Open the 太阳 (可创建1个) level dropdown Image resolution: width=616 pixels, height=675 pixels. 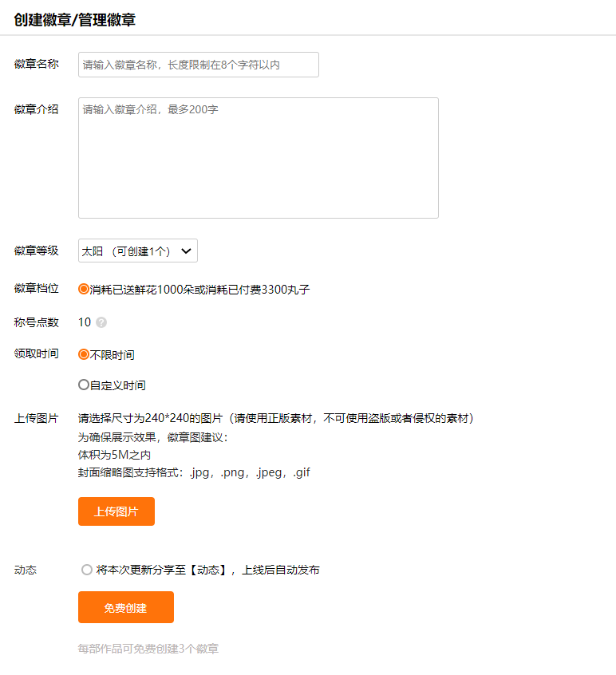137,251
